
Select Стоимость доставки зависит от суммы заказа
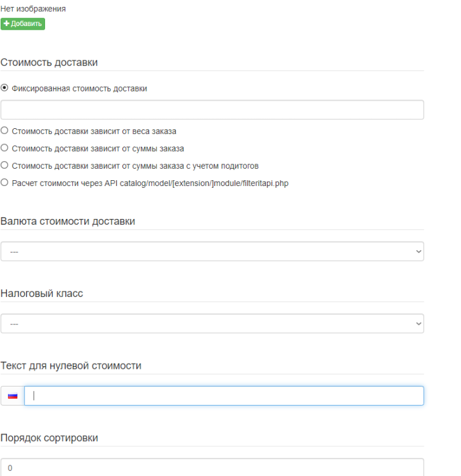coord(5,149)
